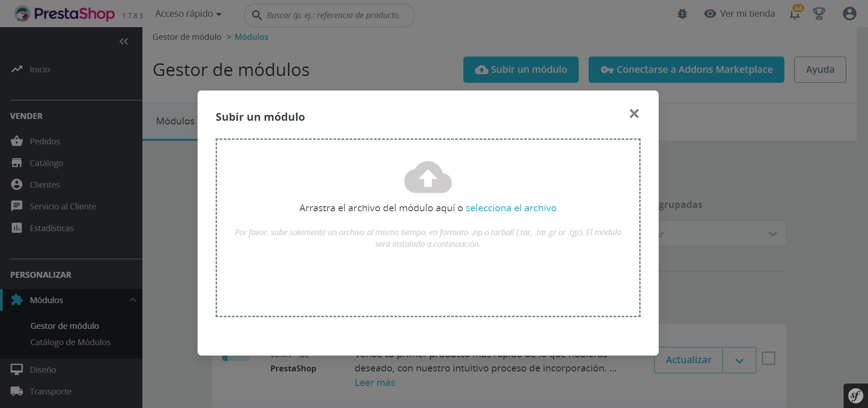Switch to the Módulos tab
868x408 pixels.
[x=175, y=121]
